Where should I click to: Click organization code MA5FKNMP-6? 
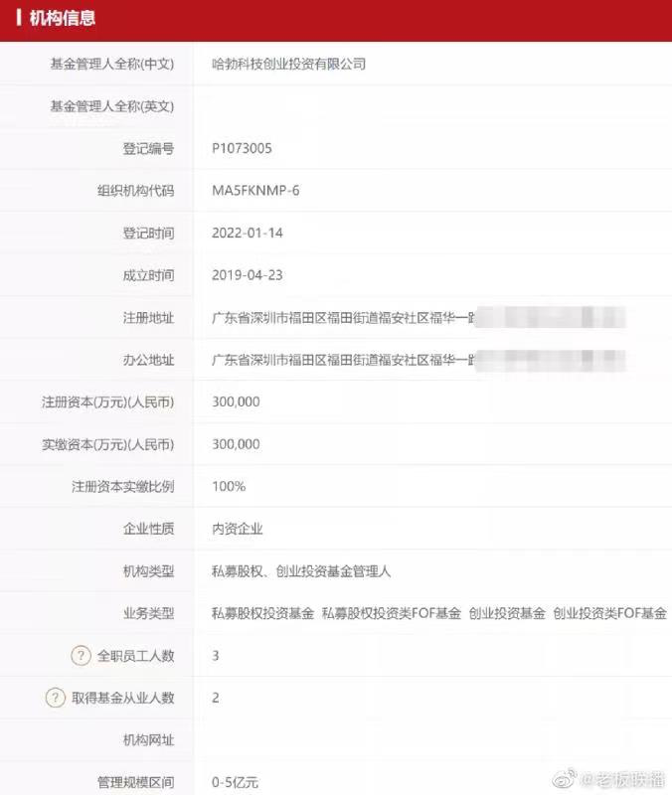click(255, 191)
